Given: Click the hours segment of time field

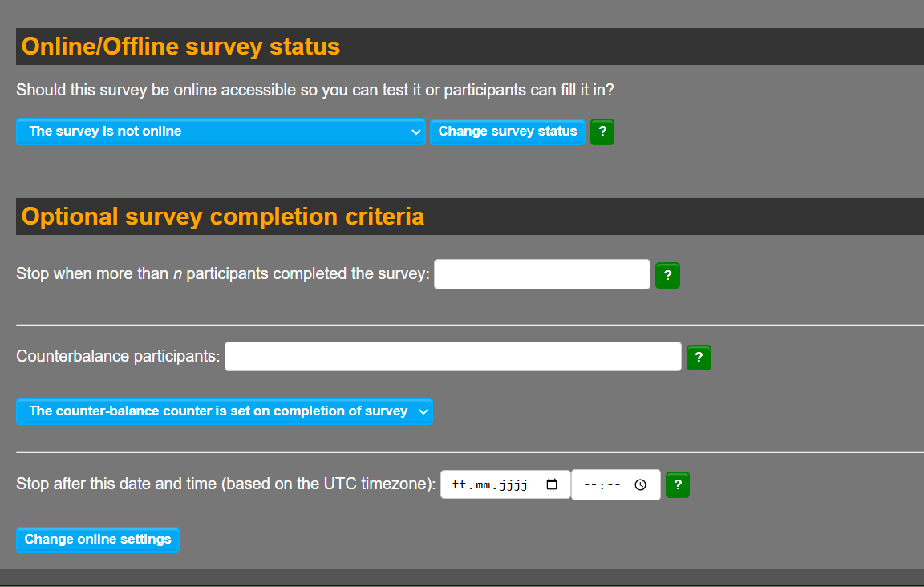Looking at the screenshot, I should coord(590,485).
